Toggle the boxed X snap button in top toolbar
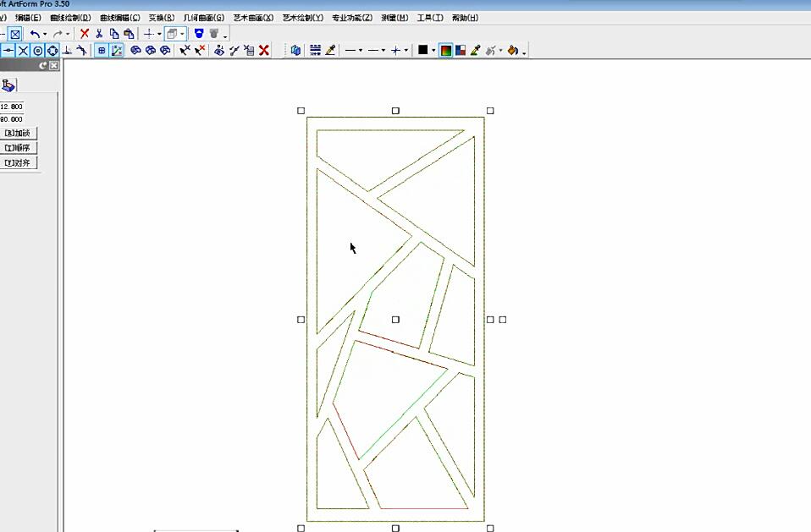Image resolution: width=811 pixels, height=532 pixels. point(15,34)
